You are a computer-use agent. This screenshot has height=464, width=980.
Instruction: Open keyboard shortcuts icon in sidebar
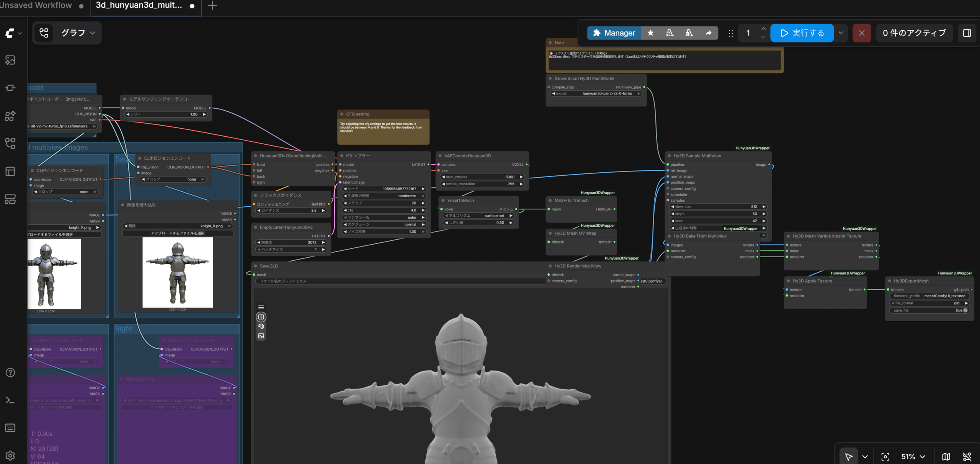[10, 428]
